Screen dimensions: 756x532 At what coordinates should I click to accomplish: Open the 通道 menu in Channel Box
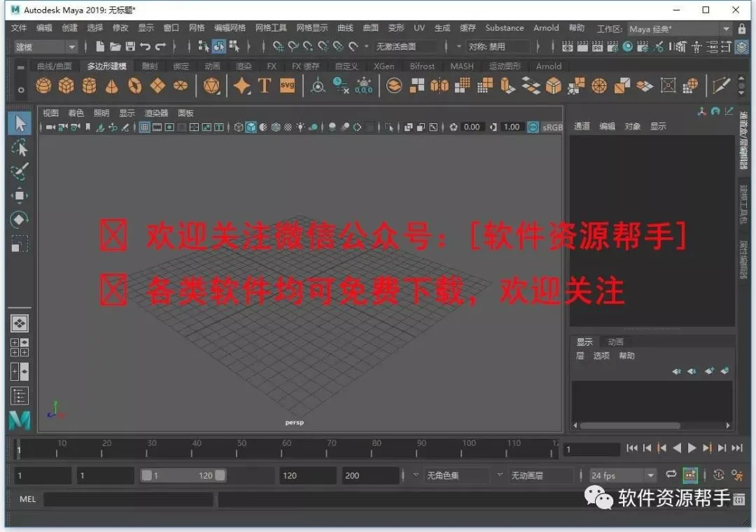(x=582, y=127)
